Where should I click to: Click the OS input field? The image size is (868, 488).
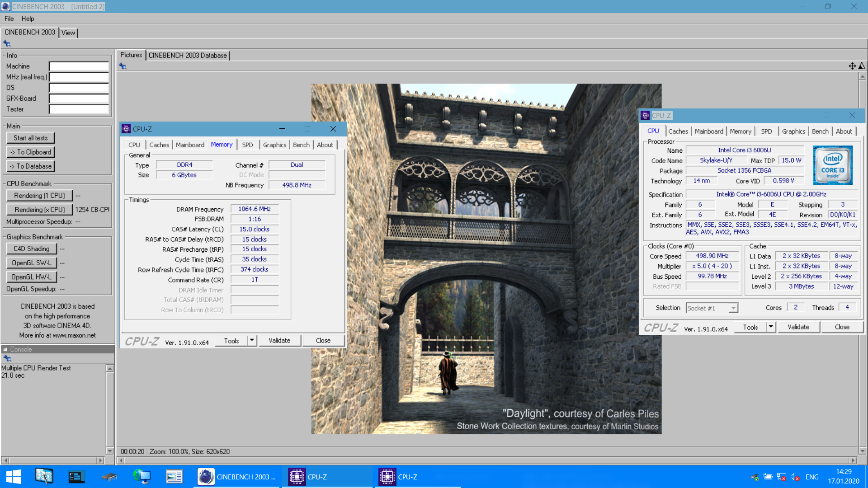click(79, 88)
